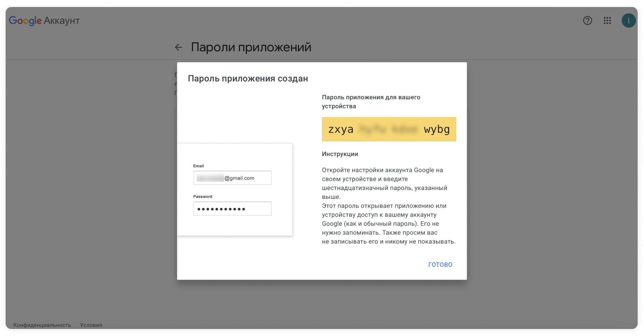The image size is (644, 336).
Task: Click the Пароль приложения создан dialog title
Action: (248, 79)
